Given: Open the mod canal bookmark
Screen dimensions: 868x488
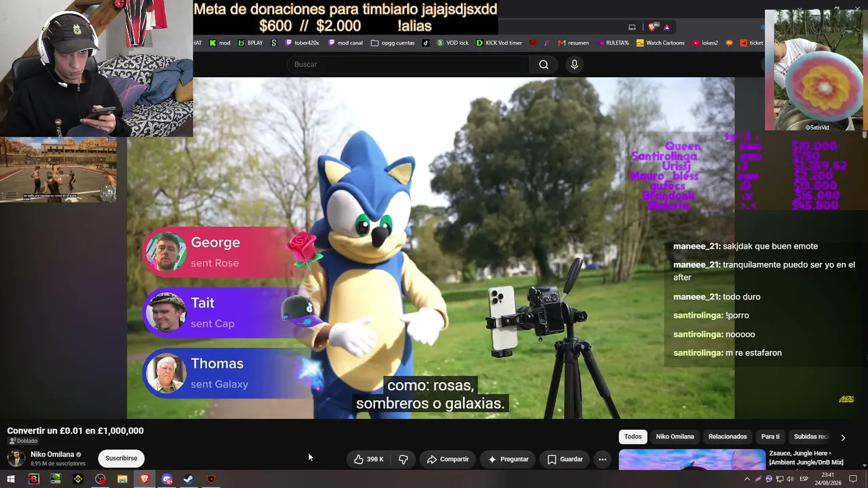Looking at the screenshot, I should (345, 43).
